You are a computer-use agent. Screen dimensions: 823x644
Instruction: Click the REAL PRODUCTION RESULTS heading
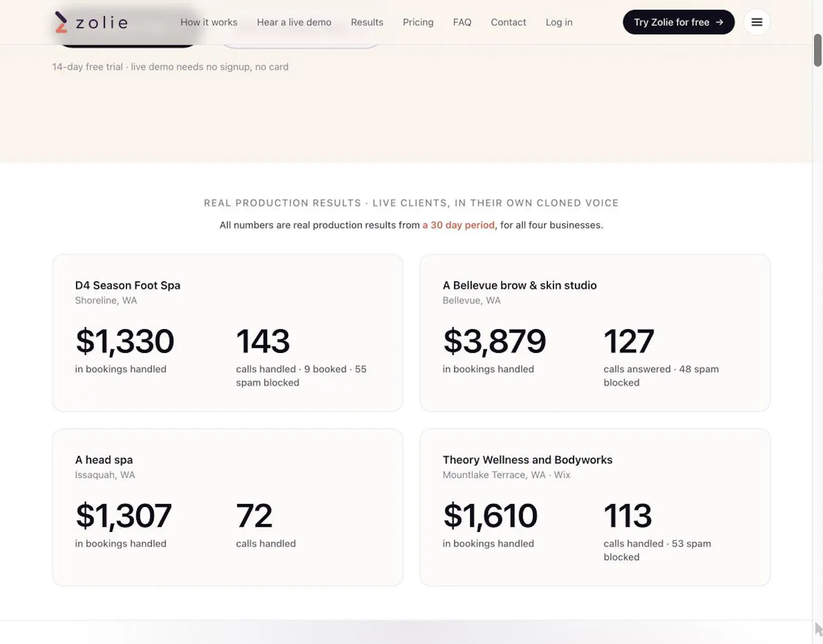click(411, 203)
